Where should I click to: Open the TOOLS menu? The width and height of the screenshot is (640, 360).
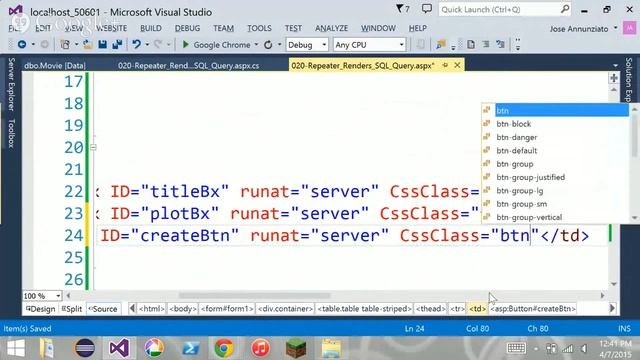pyautogui.click(x=259, y=28)
